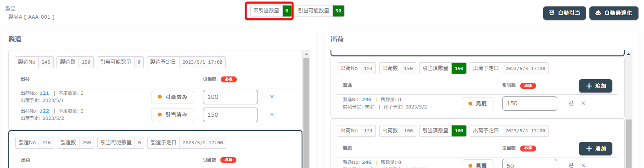The width and height of the screenshot is (644, 168).
Task: Click the 自動引当 auto-allocate button
Action: coord(564,13)
